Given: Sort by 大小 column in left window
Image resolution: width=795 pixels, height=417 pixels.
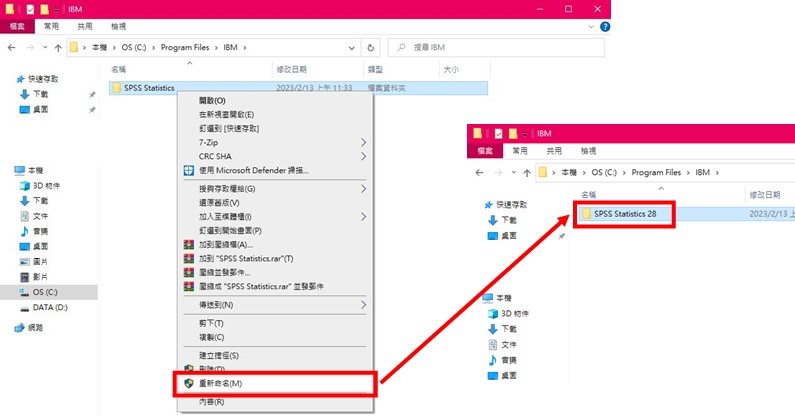Looking at the screenshot, I should pos(451,70).
